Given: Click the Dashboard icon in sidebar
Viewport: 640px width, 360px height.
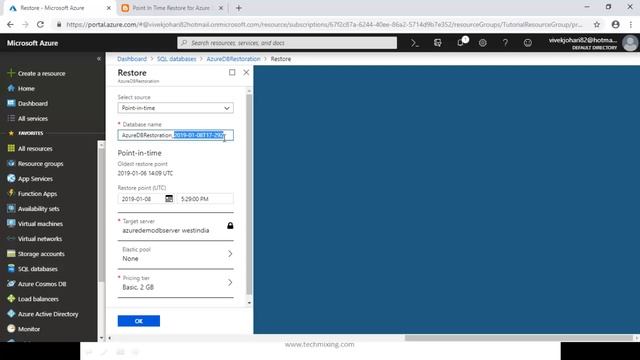Looking at the screenshot, I should click(11, 103).
